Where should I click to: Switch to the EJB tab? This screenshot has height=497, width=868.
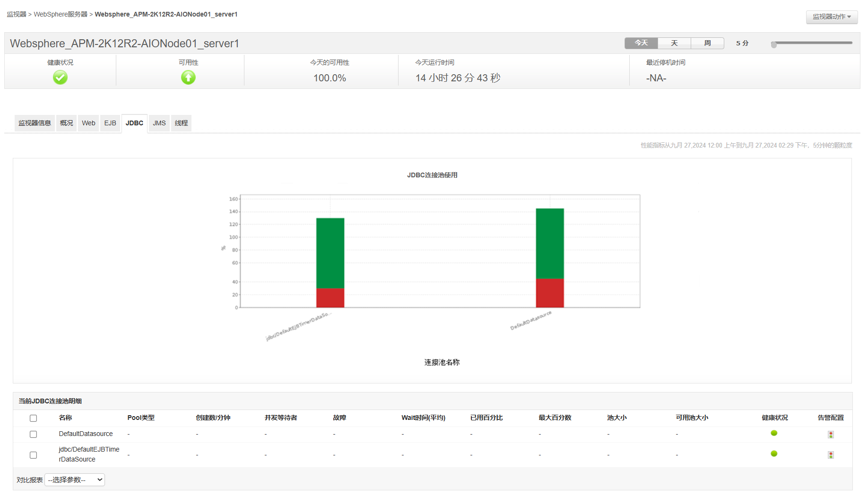[110, 123]
